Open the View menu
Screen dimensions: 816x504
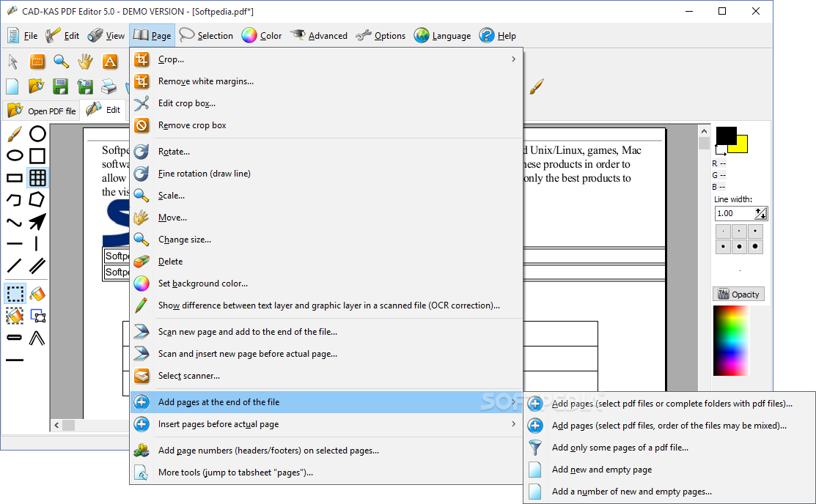[x=106, y=36]
